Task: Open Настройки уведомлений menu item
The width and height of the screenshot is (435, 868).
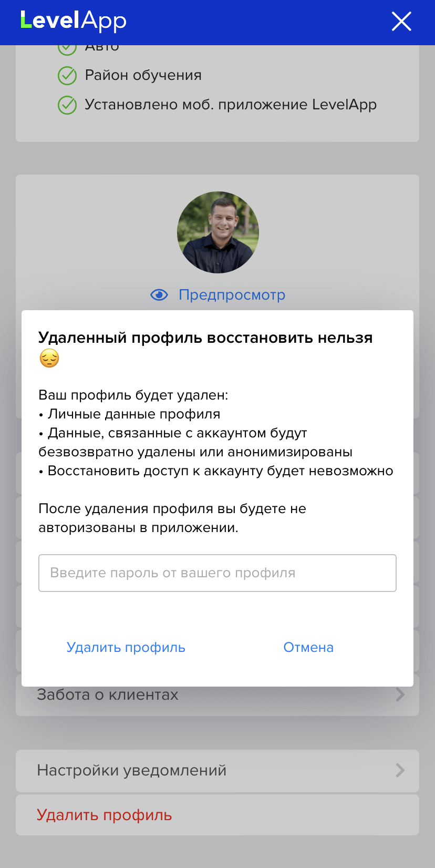Action: [x=217, y=771]
